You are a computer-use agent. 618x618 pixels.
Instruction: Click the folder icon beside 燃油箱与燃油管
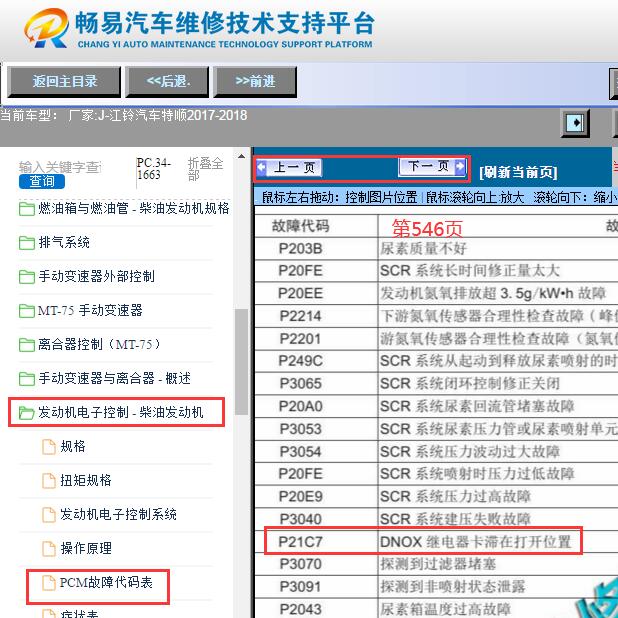click(x=26, y=208)
